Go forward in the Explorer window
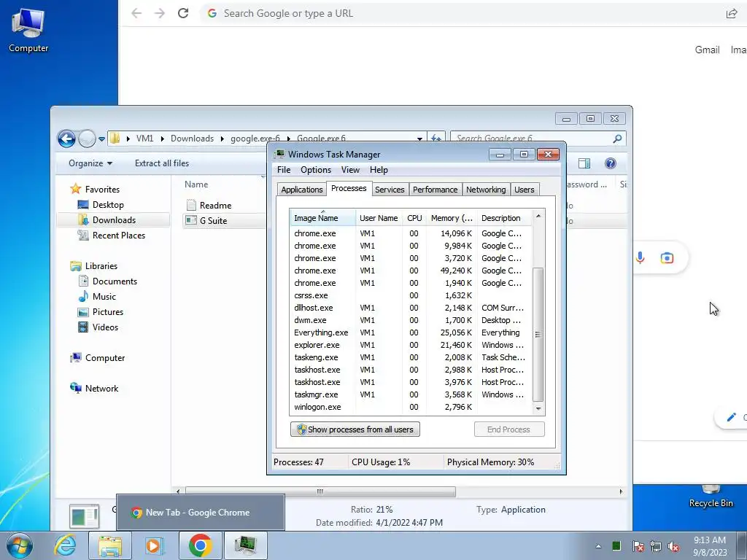747x560 pixels. pos(88,139)
